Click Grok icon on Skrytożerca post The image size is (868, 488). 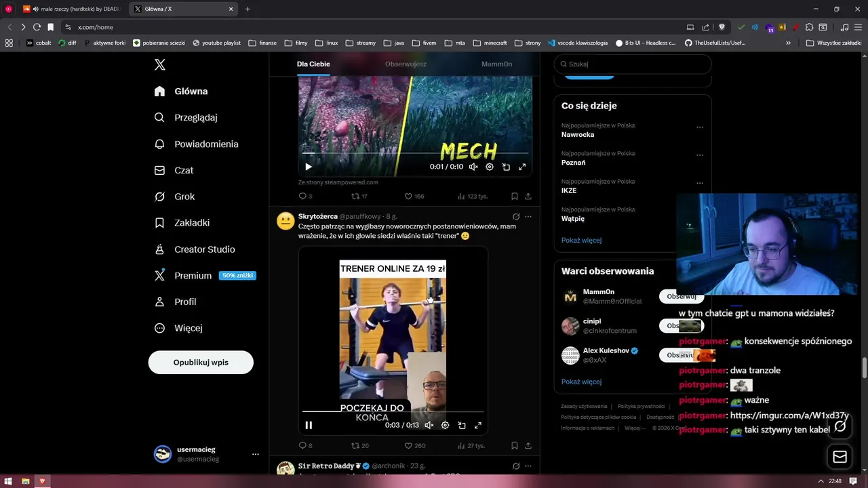516,217
